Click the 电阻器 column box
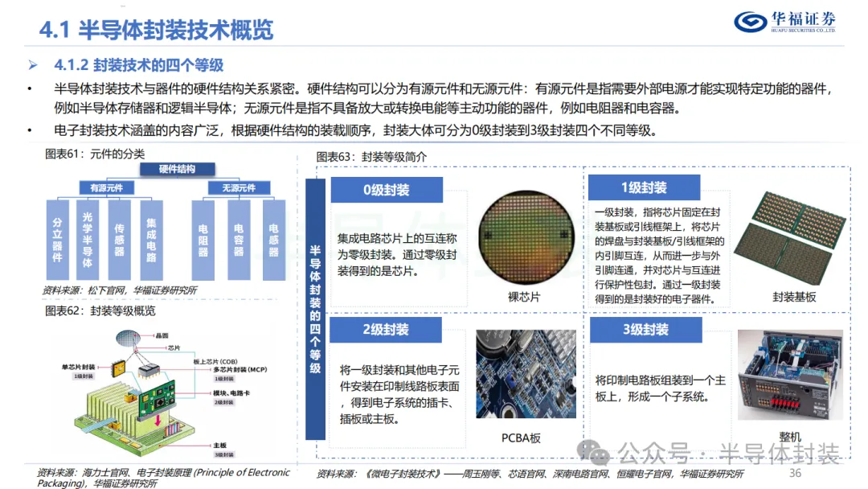Screen dimensions: 868x489 pos(203,240)
